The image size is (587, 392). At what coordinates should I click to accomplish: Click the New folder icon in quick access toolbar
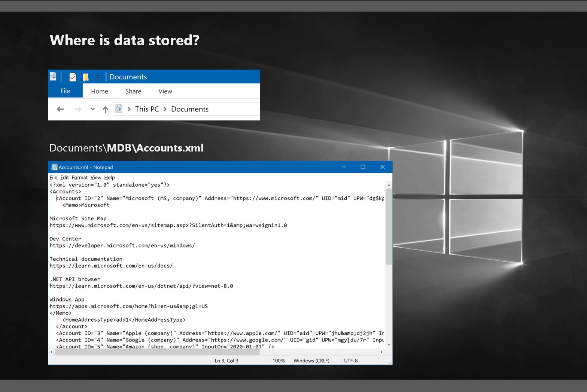(86, 77)
